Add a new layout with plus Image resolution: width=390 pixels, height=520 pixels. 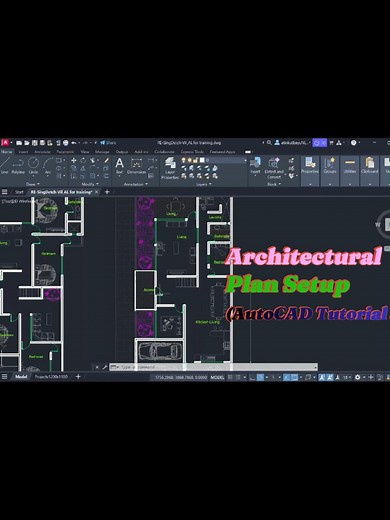click(x=78, y=377)
